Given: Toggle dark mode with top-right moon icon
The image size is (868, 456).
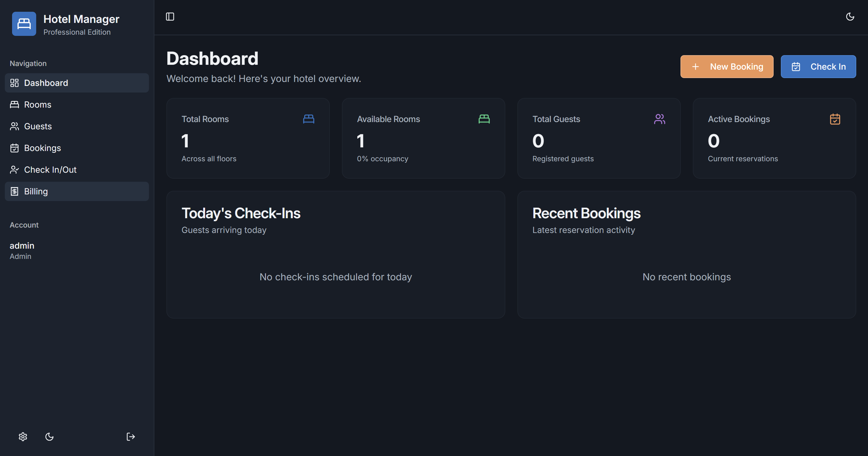Looking at the screenshot, I should (x=850, y=17).
